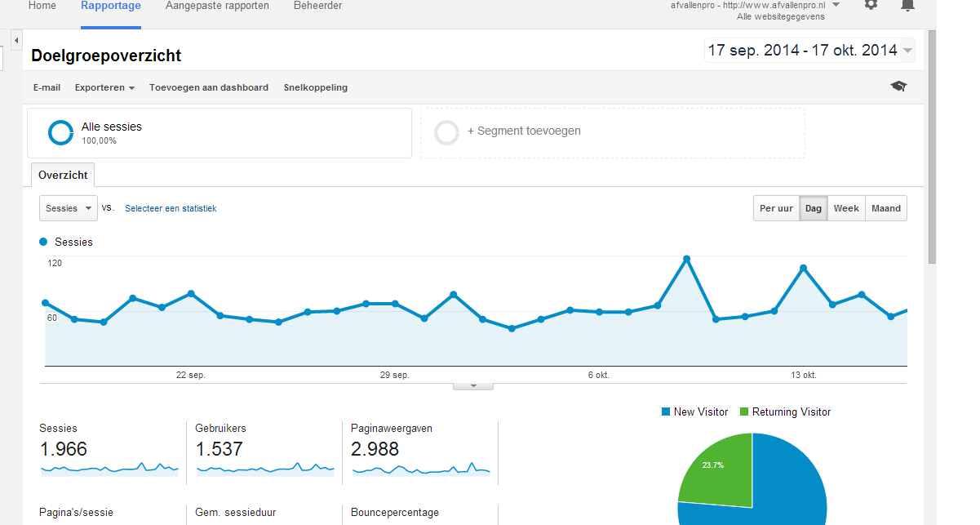Open the settings gear icon
Screen dimensions: 980x525
click(871, 4)
